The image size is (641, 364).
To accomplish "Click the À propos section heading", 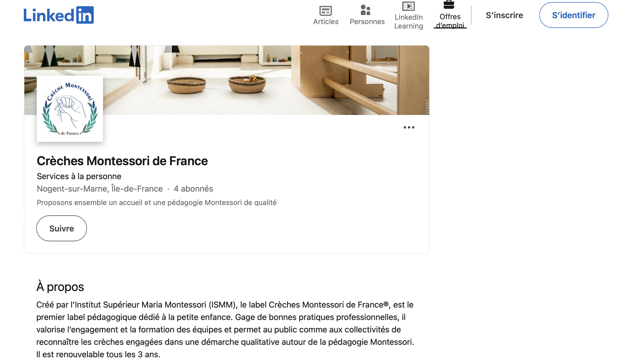I will point(60,287).
